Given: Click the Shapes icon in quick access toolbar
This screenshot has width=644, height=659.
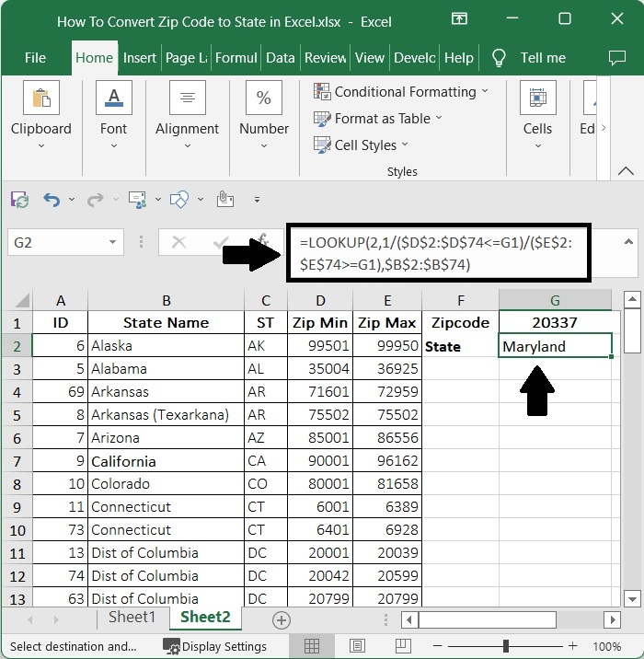Looking at the screenshot, I should (x=180, y=199).
